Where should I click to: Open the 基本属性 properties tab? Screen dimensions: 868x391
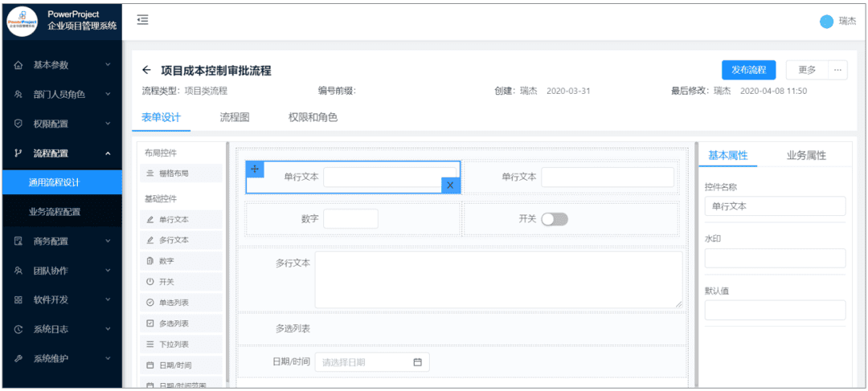click(x=728, y=156)
